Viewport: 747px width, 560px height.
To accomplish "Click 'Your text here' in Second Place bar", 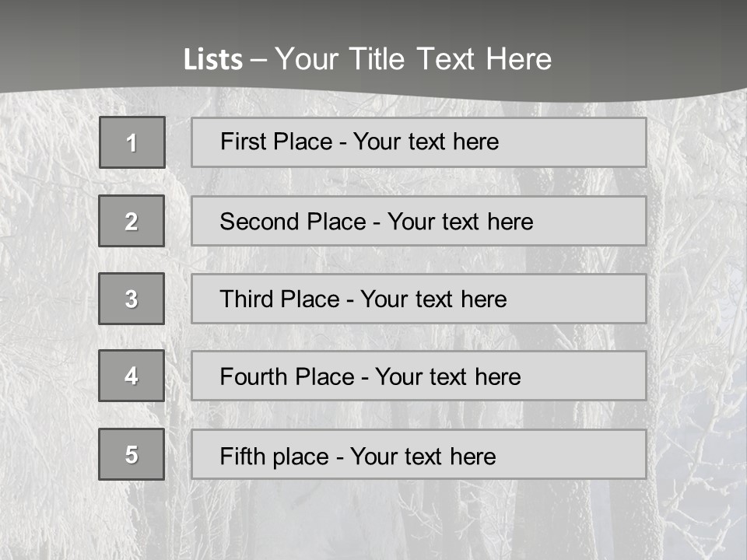I will pos(460,222).
